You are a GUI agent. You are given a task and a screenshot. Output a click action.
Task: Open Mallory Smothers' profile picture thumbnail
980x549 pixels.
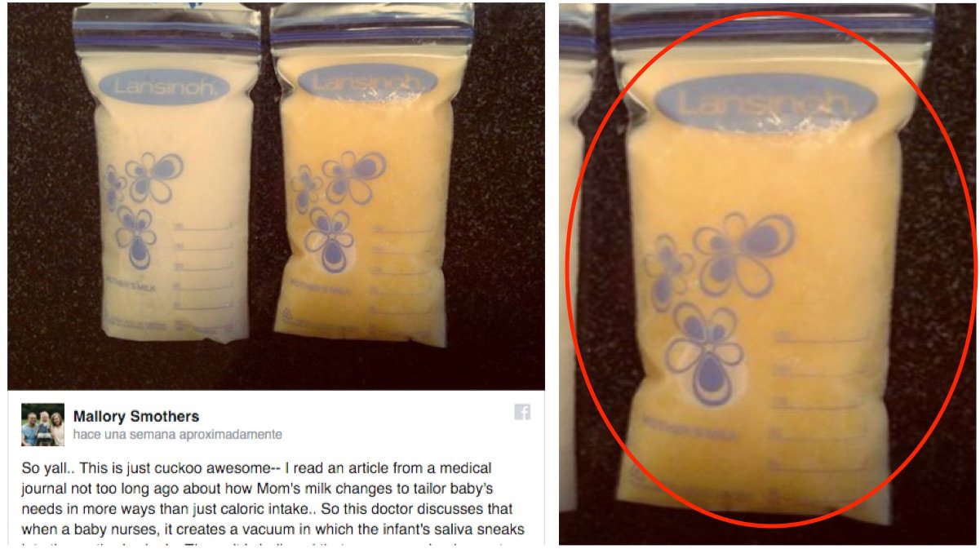[42, 424]
